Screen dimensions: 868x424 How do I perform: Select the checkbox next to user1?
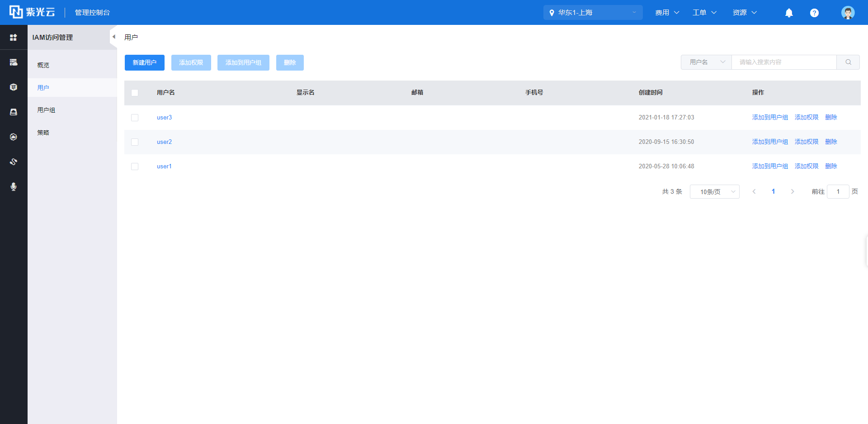135,167
